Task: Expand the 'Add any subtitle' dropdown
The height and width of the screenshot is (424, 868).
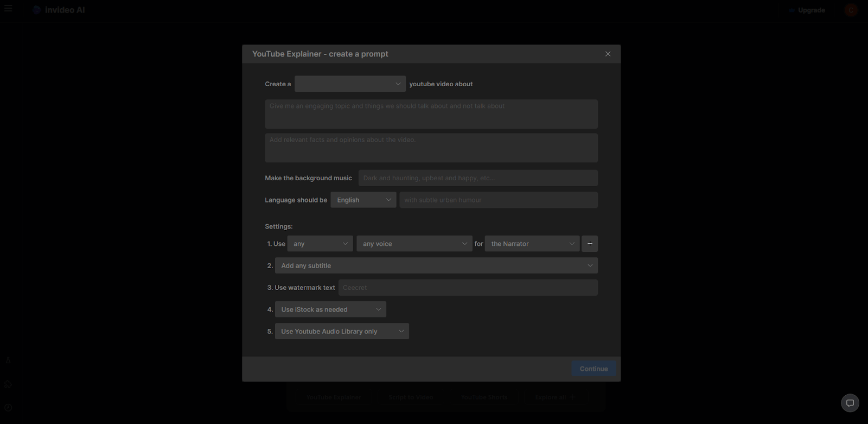Action: [436, 265]
